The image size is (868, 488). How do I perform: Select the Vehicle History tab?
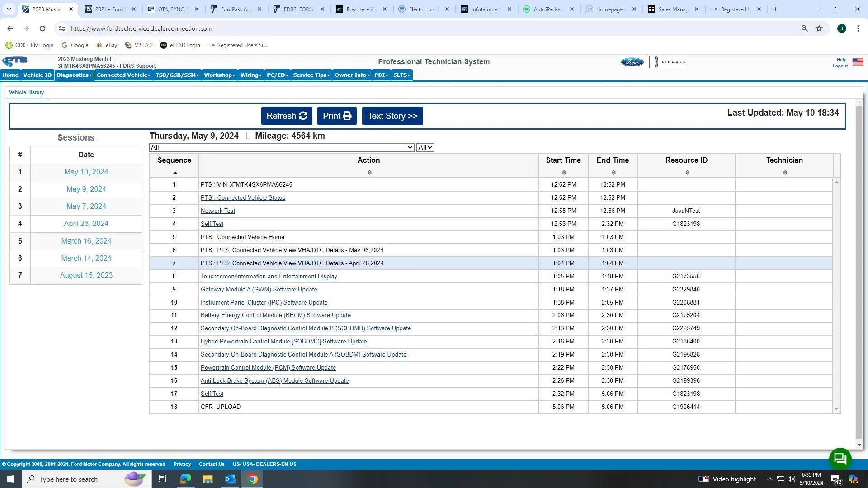(x=27, y=92)
